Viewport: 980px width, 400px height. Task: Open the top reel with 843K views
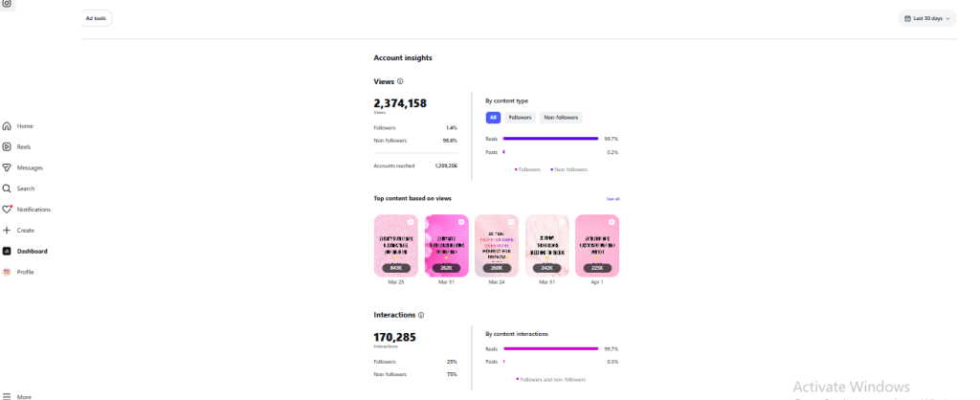tap(396, 246)
